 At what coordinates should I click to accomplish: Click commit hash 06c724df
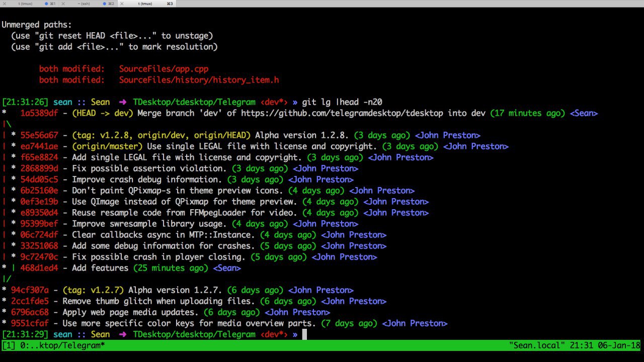39,235
